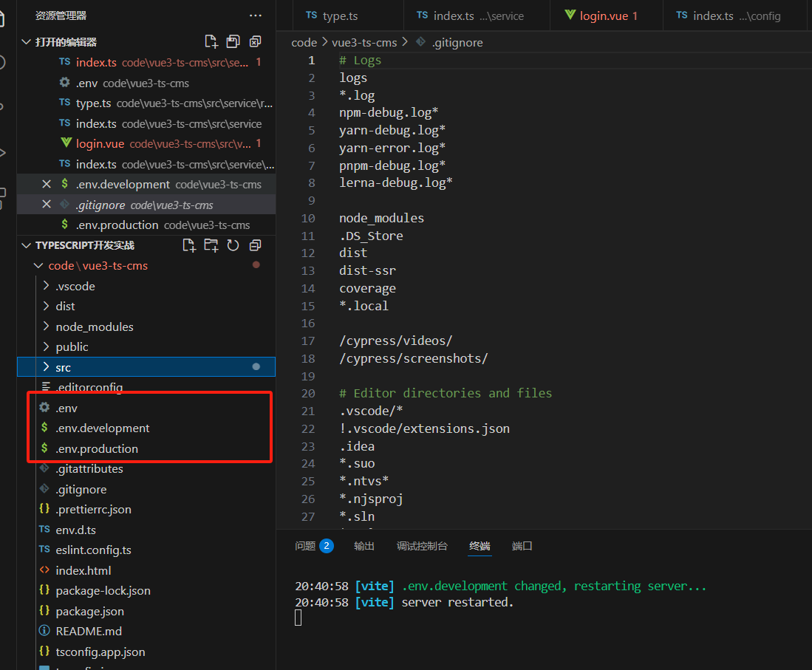The image size is (812, 670).
Task: Close all editors icon in open editors header
Action: (256, 41)
